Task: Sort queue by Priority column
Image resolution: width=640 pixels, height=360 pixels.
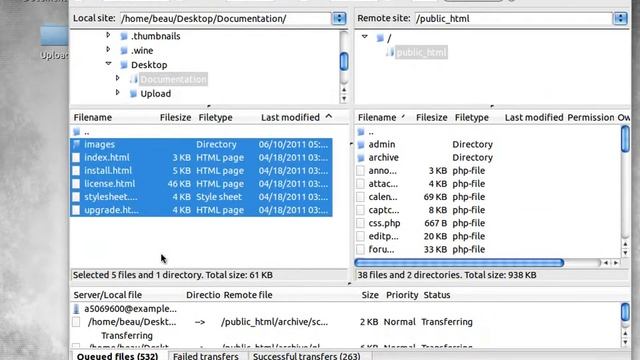Action: coord(402,295)
